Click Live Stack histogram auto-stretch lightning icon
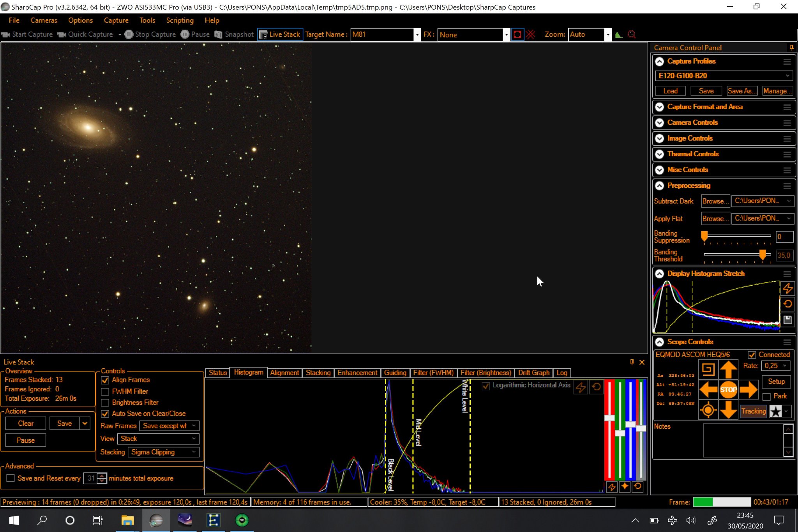798x532 pixels. [581, 387]
